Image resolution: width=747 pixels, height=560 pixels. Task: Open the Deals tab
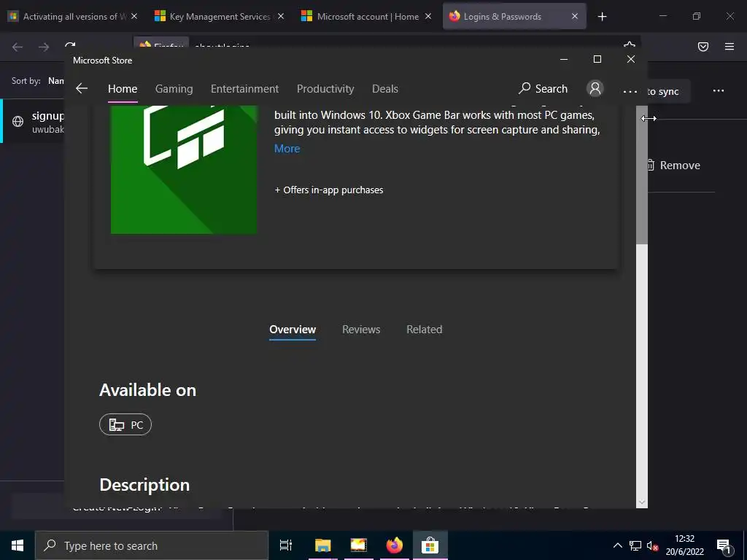coord(385,88)
